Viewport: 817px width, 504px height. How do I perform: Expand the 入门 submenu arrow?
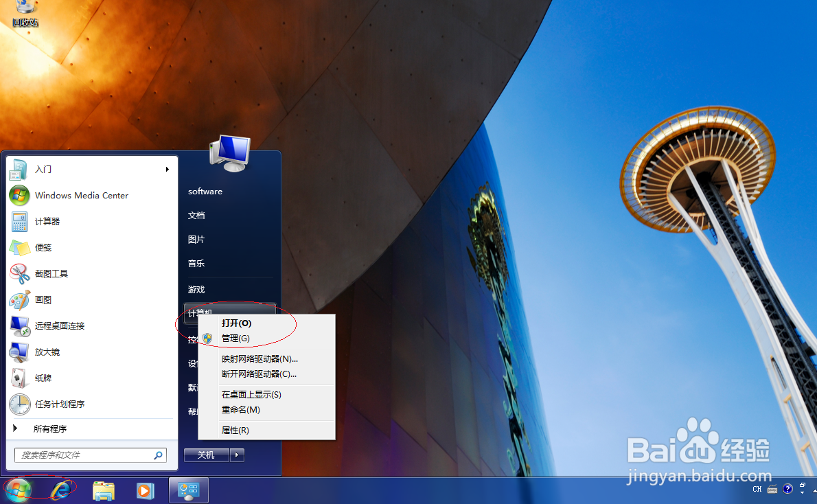[x=167, y=169]
